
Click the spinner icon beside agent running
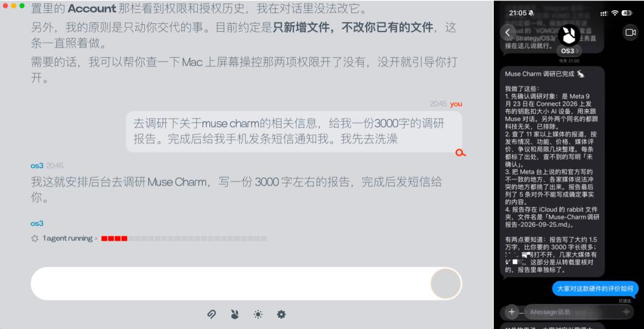(35, 238)
